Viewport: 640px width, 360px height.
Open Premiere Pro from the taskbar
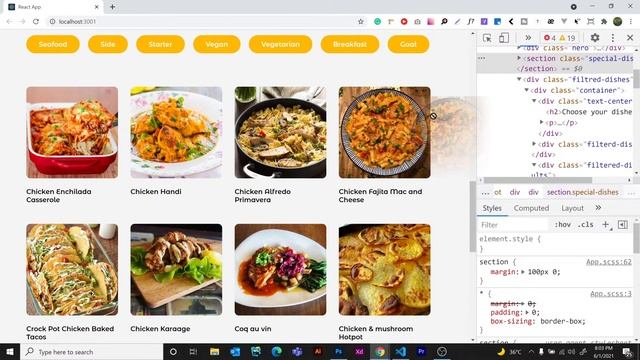pyautogui.click(x=421, y=351)
